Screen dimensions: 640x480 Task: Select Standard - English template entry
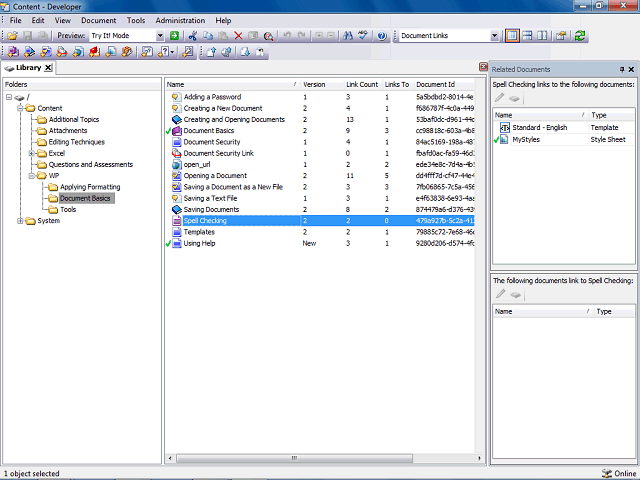click(540, 128)
